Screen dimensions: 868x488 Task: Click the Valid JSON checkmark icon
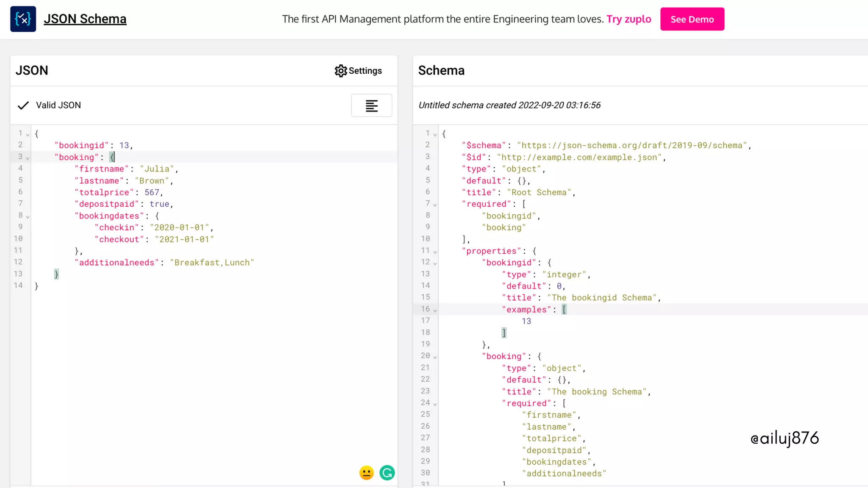(23, 105)
